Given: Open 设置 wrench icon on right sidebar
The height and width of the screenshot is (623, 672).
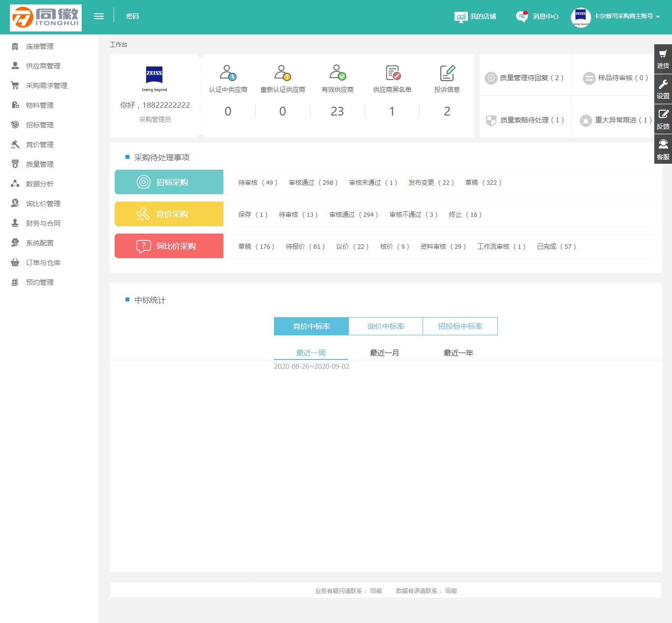Looking at the screenshot, I should point(663,85).
